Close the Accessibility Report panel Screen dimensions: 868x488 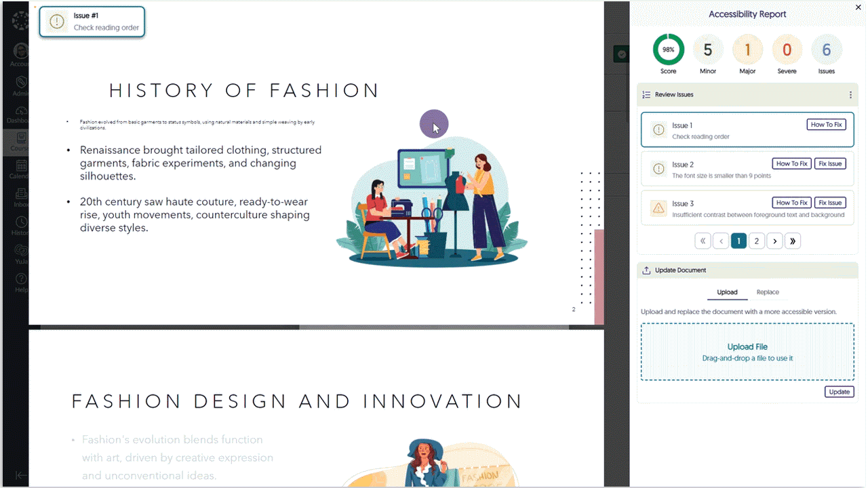click(858, 7)
